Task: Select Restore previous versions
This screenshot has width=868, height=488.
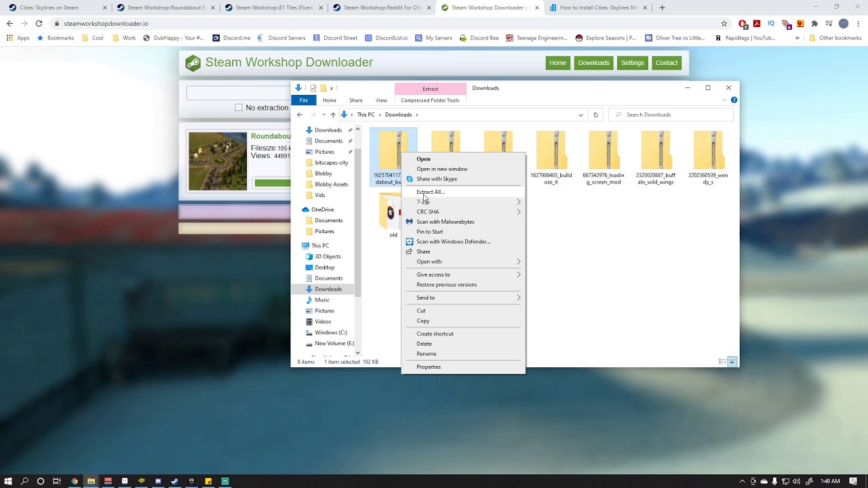Action: [x=446, y=285]
